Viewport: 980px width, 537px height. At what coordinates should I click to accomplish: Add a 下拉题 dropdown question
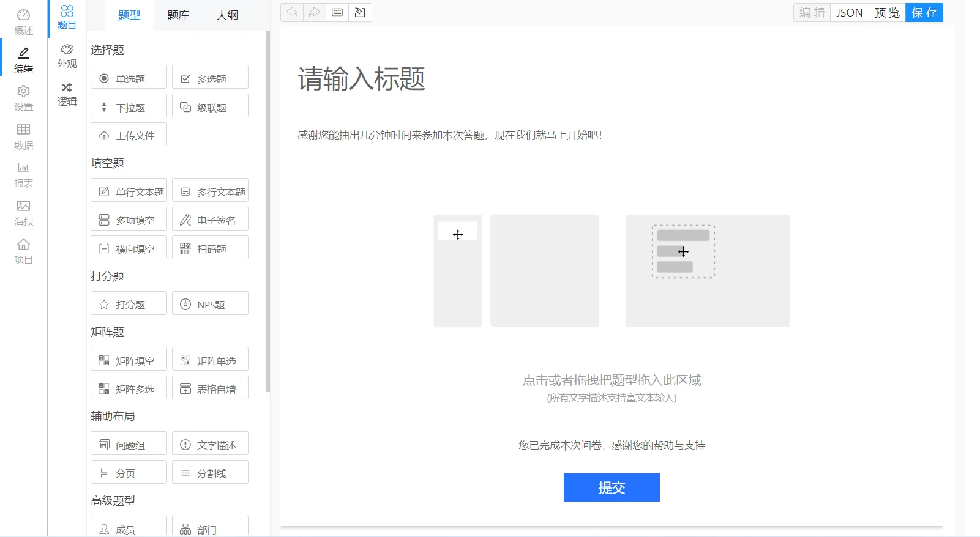click(129, 106)
